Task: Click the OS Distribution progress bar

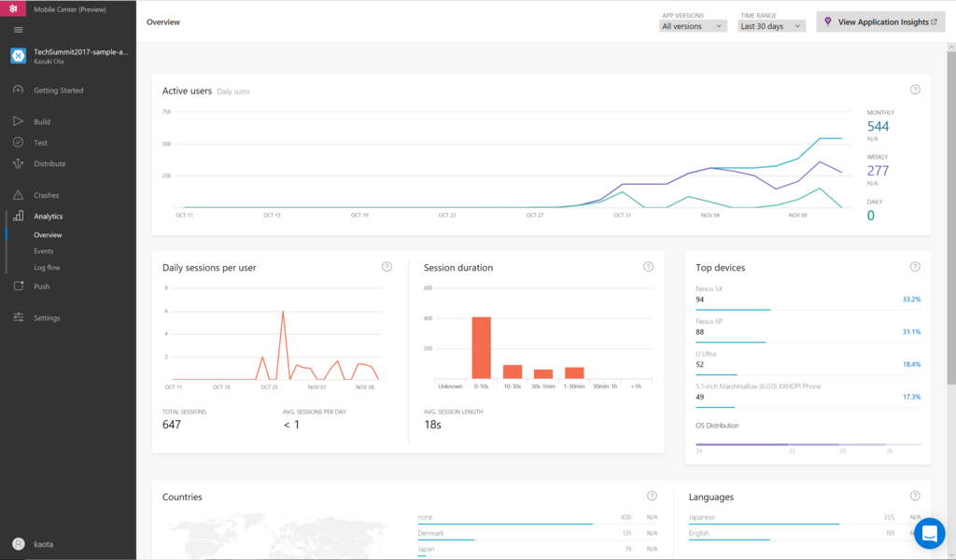Action: click(x=808, y=445)
